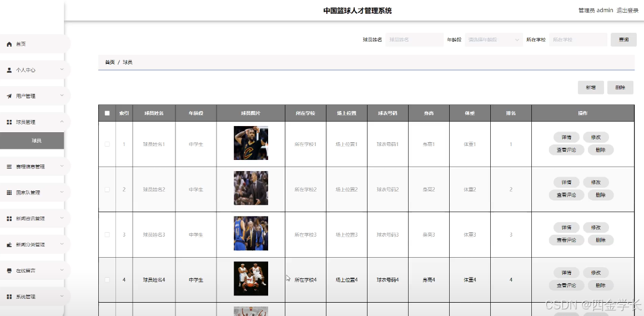Click the list icon beside 赛程信息管理
The width and height of the screenshot is (644, 316).
click(9, 167)
